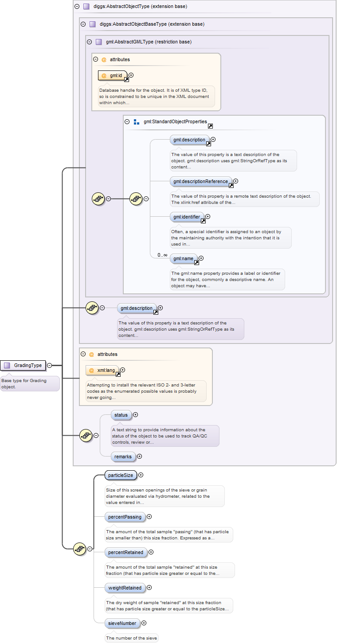
Task: Click the link arrow icon under gml:id
Action: 126,79
